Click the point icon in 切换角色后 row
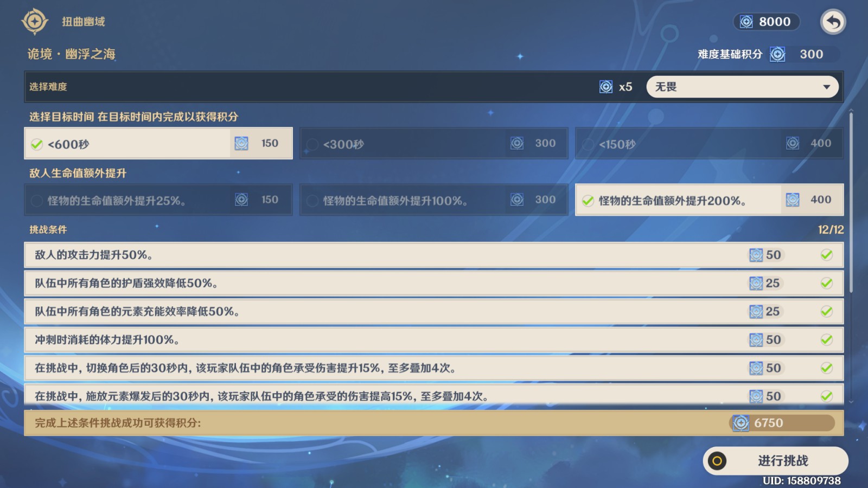Screen dimensions: 868x488 point(756,368)
